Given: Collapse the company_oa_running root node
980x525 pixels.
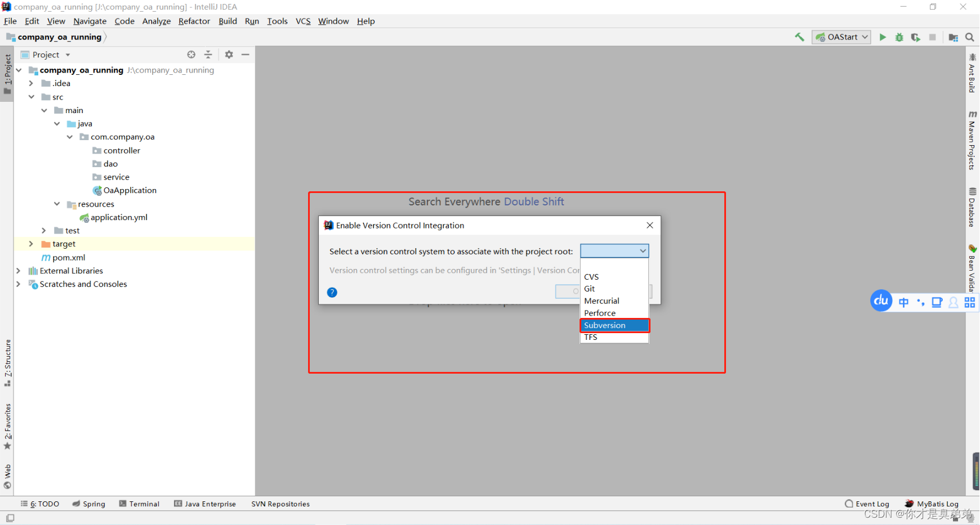Looking at the screenshot, I should pyautogui.click(x=19, y=70).
